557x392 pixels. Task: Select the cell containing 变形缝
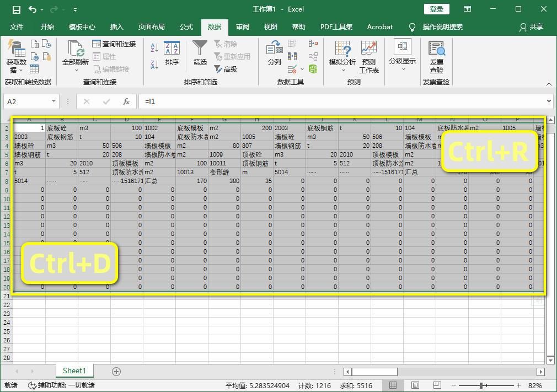point(224,172)
